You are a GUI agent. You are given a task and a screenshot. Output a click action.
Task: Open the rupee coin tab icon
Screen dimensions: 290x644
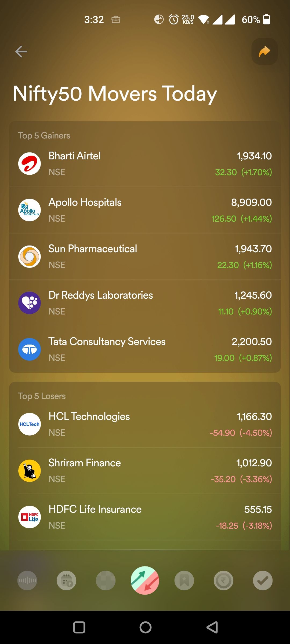[x=223, y=580]
